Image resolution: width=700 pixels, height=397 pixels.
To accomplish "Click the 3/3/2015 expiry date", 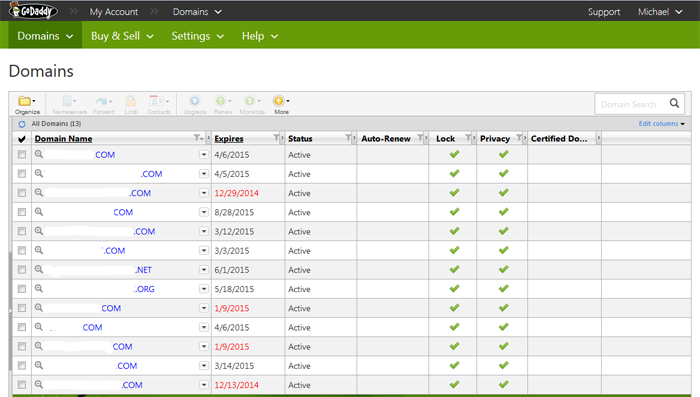I will pyautogui.click(x=232, y=251).
